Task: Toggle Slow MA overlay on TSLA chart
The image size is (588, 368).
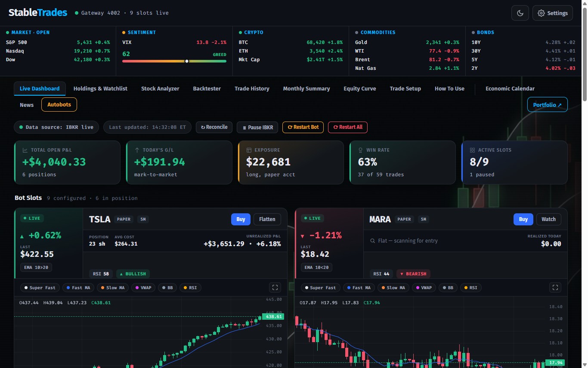Action: (x=112, y=287)
